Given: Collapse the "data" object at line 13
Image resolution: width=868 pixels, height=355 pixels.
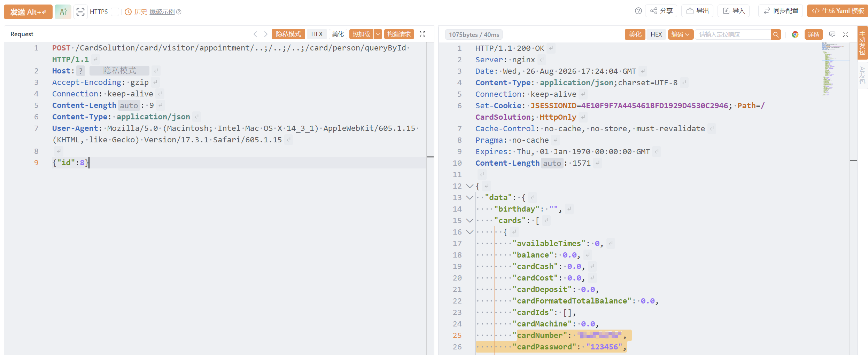Looking at the screenshot, I should click(470, 198).
